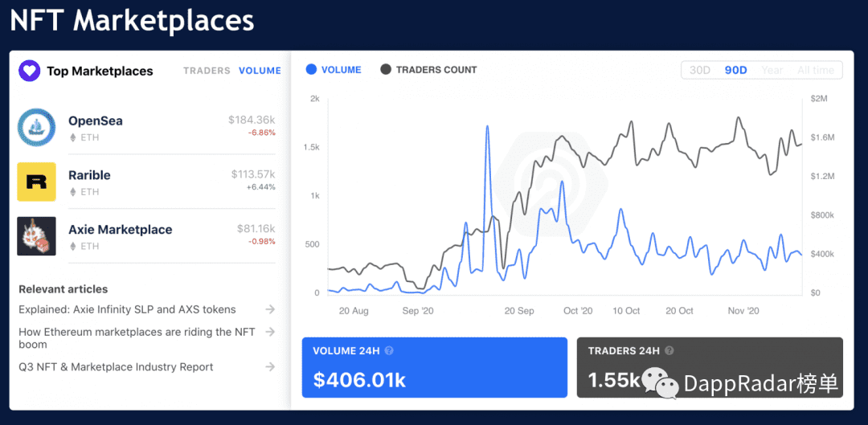Viewport: 868px width, 425px height.
Task: Click the help icon next to TRADERS 24H
Action: [669, 350]
